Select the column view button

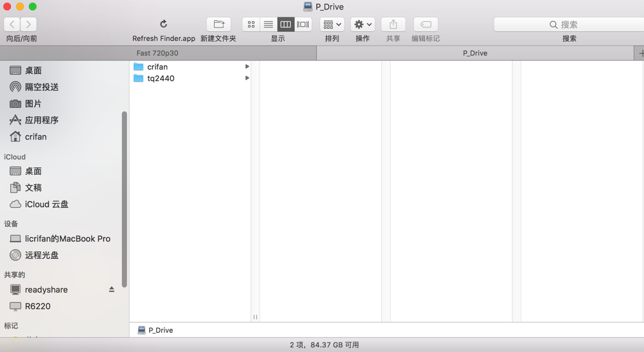(286, 25)
